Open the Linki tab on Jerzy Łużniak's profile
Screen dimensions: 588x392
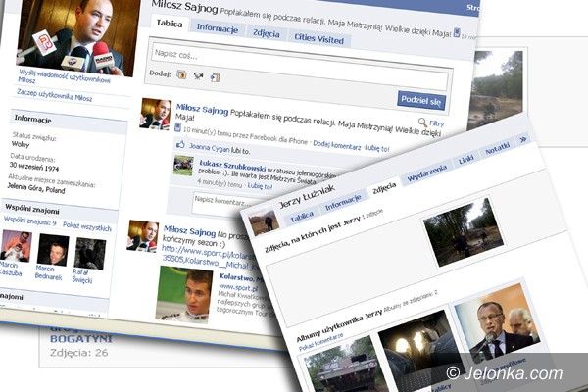point(465,160)
